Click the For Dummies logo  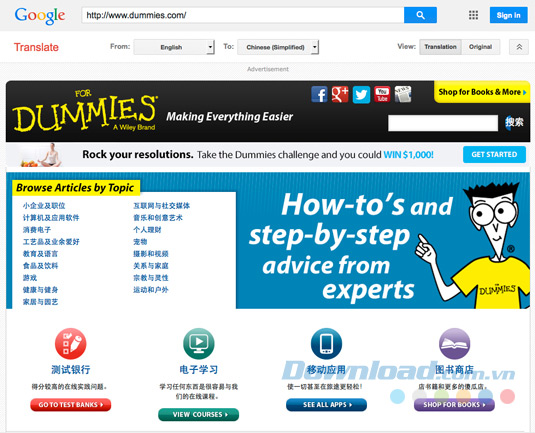(x=85, y=112)
